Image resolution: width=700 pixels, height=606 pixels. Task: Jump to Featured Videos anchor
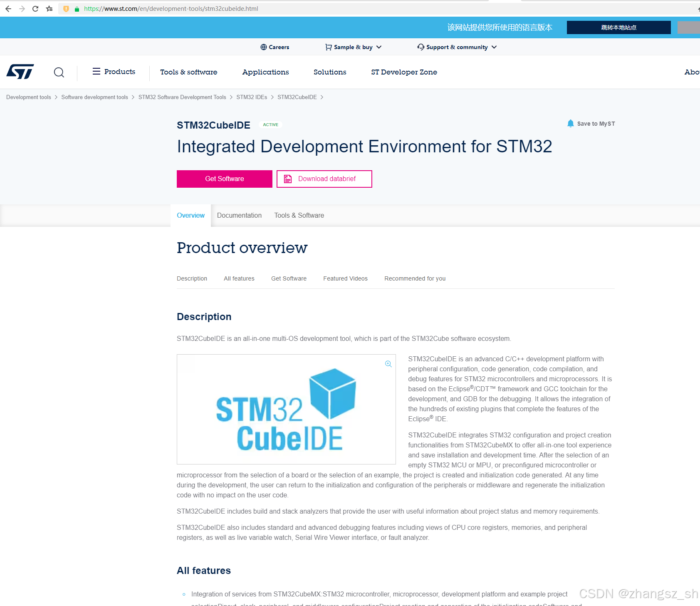(x=345, y=278)
